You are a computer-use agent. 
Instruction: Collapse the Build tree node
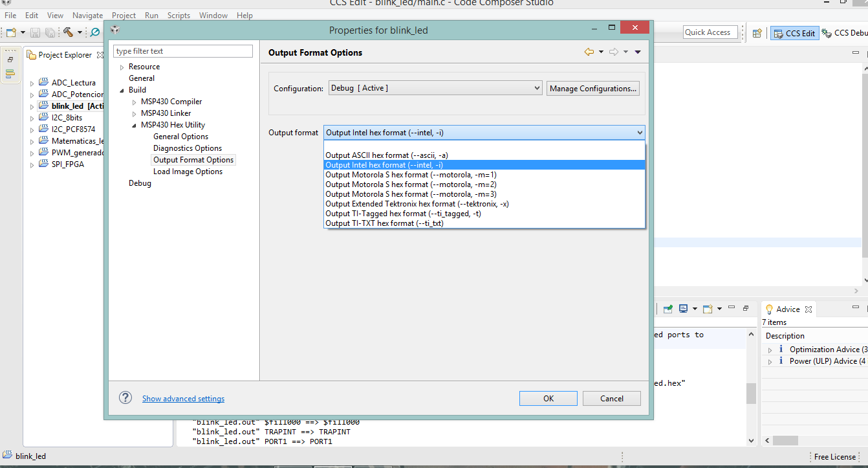pyautogui.click(x=121, y=91)
